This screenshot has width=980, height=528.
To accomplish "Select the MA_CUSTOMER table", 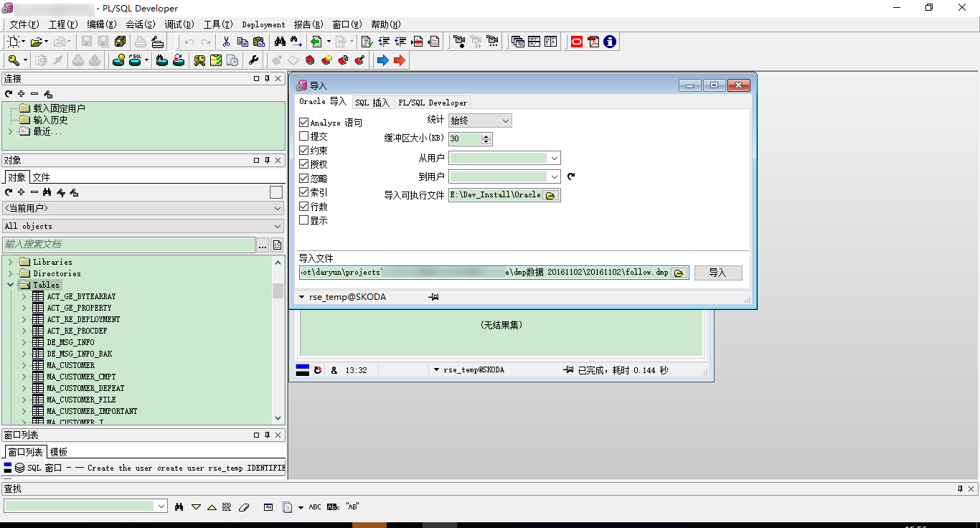I will (70, 365).
